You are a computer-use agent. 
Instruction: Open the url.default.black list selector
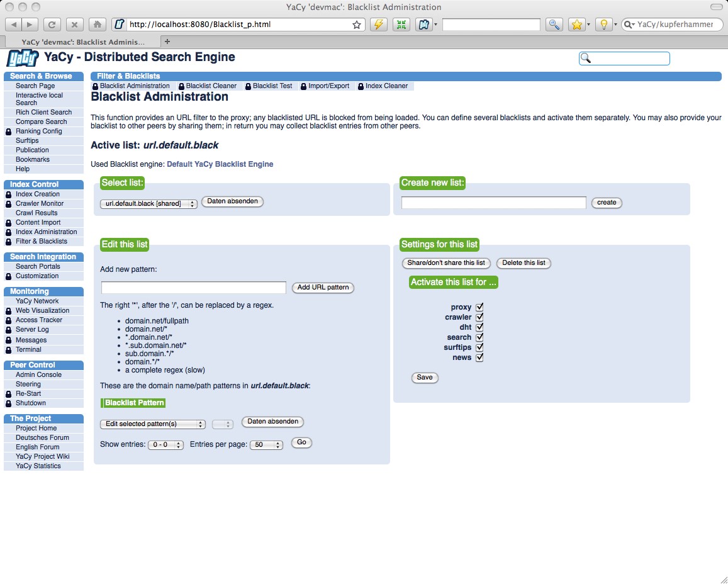pos(148,204)
